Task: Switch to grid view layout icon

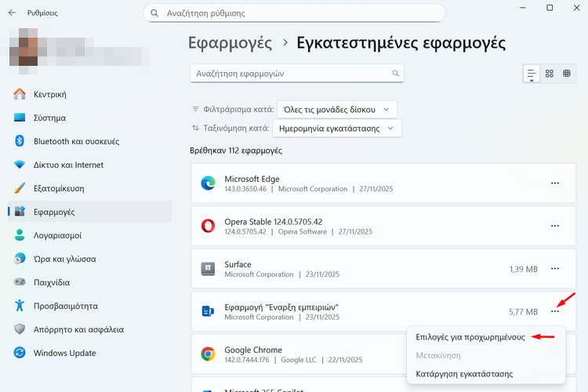Action: (x=550, y=74)
